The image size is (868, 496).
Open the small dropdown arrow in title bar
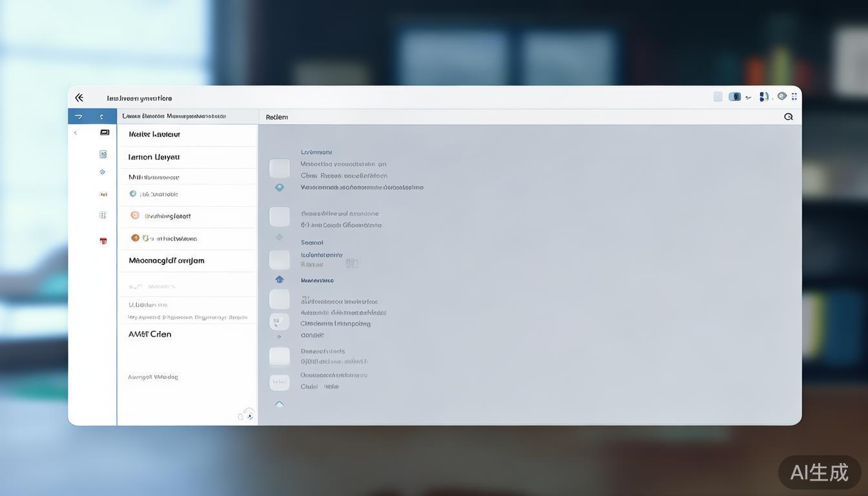click(749, 98)
